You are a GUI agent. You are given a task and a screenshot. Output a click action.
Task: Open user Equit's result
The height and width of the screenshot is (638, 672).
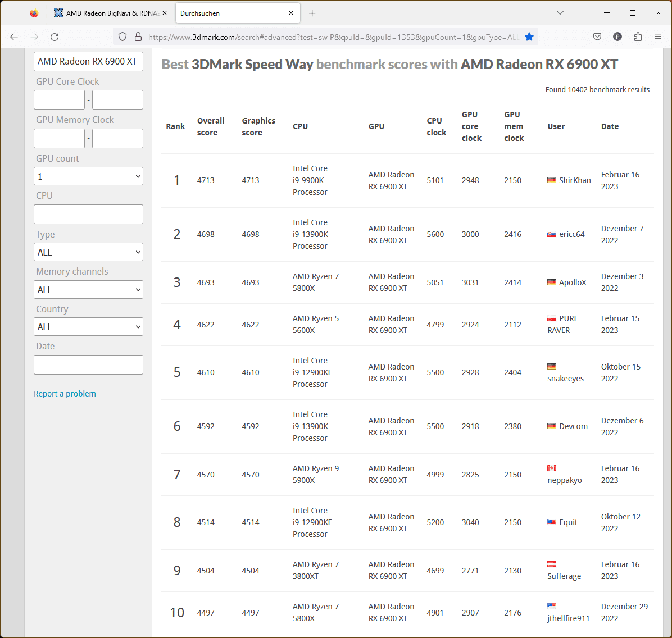(568, 522)
